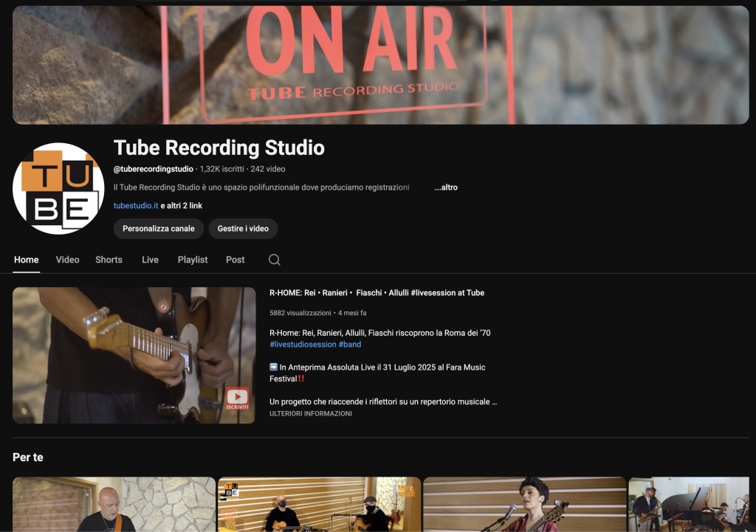The image size is (756, 532).
Task: Follow the #band hashtag link
Action: tap(350, 345)
